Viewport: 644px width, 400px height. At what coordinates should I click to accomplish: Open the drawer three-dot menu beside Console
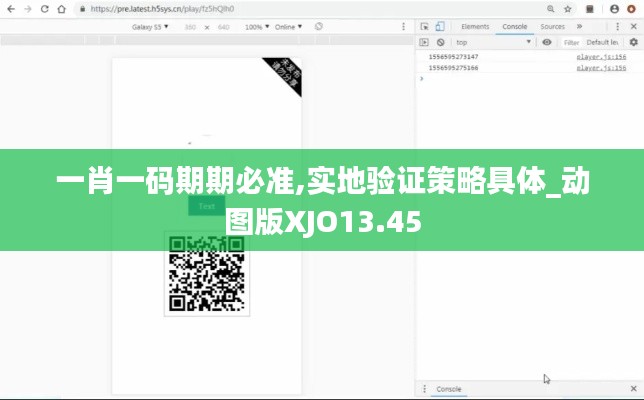(x=424, y=389)
